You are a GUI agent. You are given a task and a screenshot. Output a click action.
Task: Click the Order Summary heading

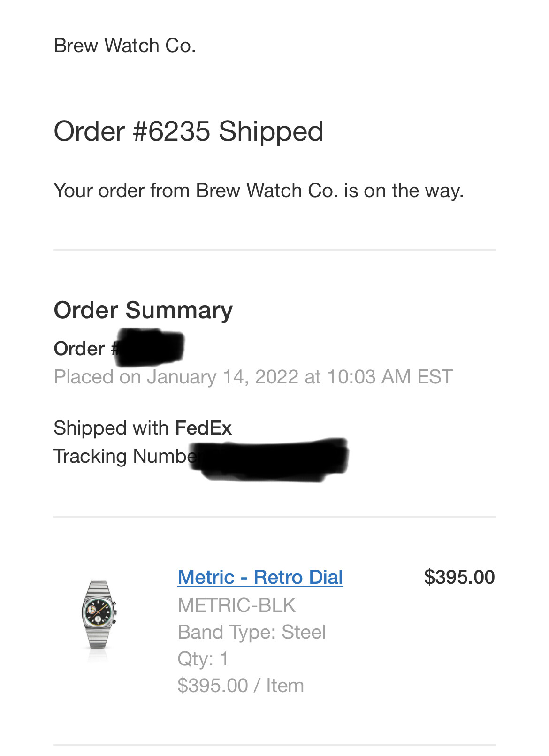[x=143, y=311]
